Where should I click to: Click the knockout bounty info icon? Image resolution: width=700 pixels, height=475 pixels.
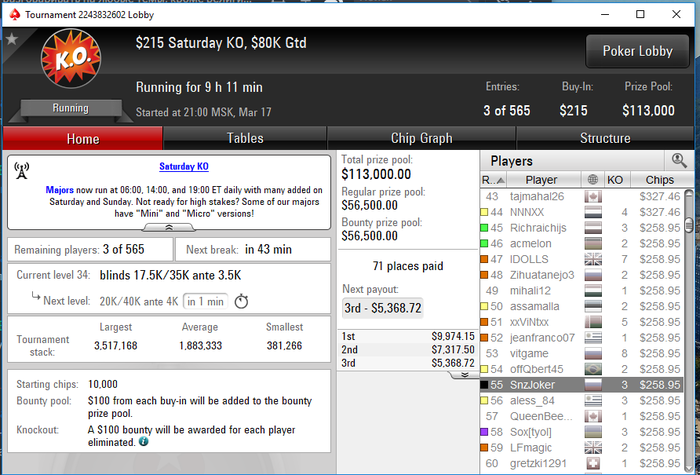pos(143,442)
